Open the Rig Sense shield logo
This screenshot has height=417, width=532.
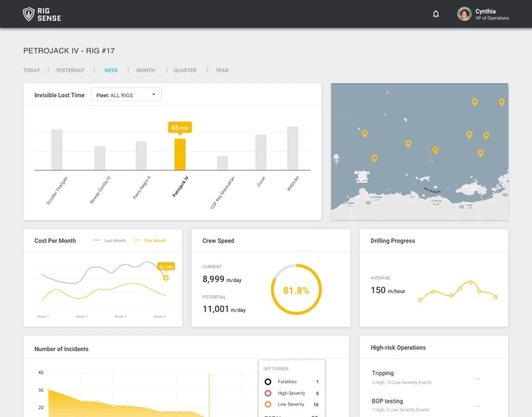(x=29, y=14)
